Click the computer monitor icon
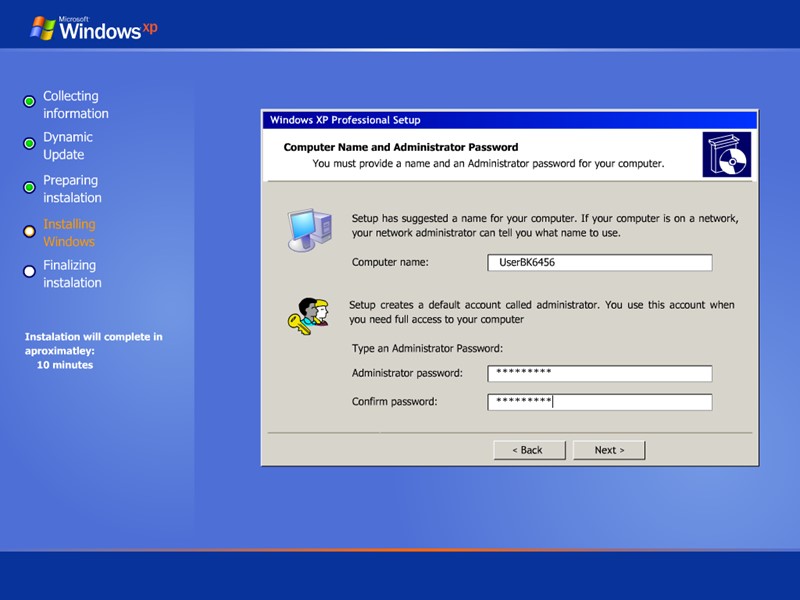 click(x=310, y=230)
